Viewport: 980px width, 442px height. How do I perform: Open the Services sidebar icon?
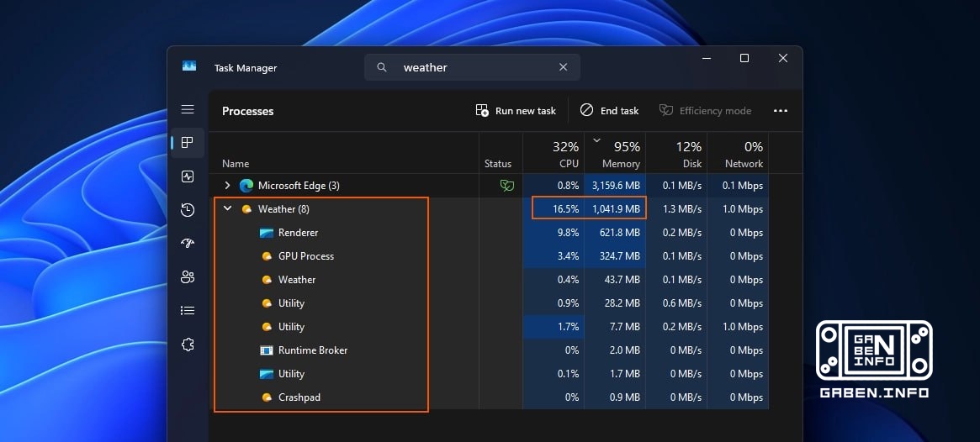coord(188,344)
